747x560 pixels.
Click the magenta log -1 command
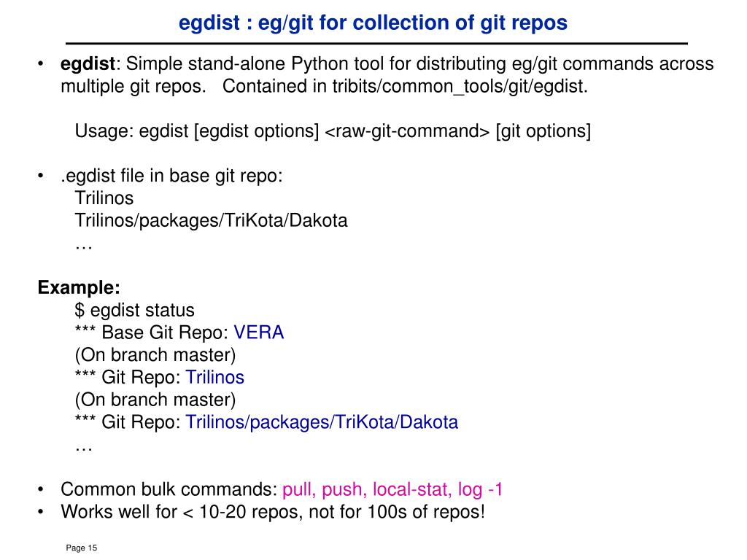point(480,490)
